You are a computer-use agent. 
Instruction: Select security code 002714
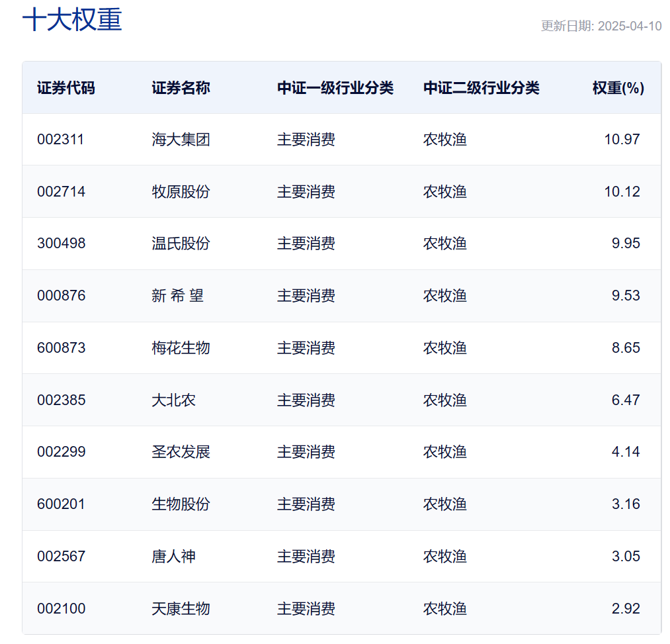(61, 191)
